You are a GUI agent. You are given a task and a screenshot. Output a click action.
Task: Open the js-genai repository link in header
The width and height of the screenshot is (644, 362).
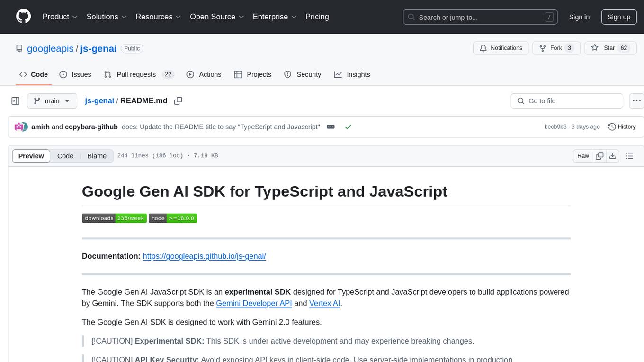(98, 48)
